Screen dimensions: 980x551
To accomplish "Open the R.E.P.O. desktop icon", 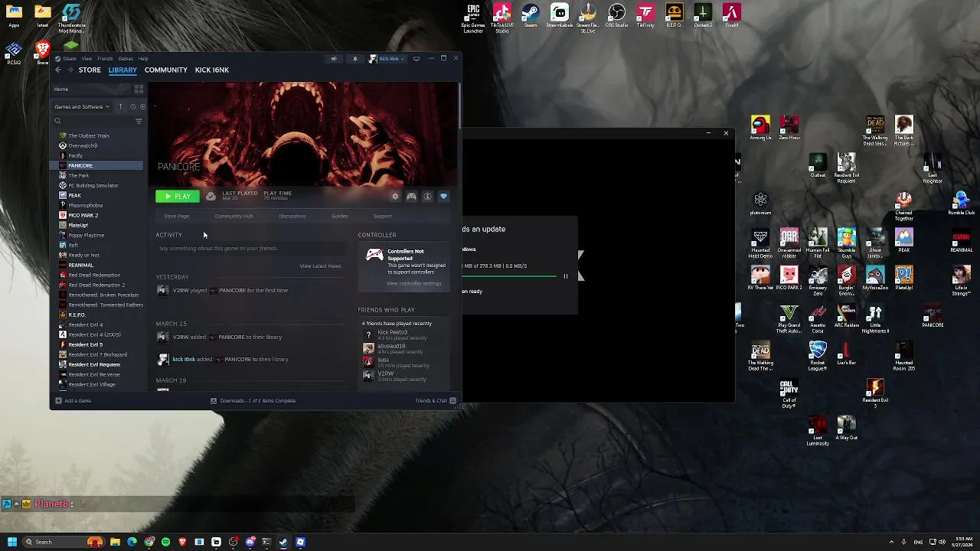I will [x=674, y=16].
